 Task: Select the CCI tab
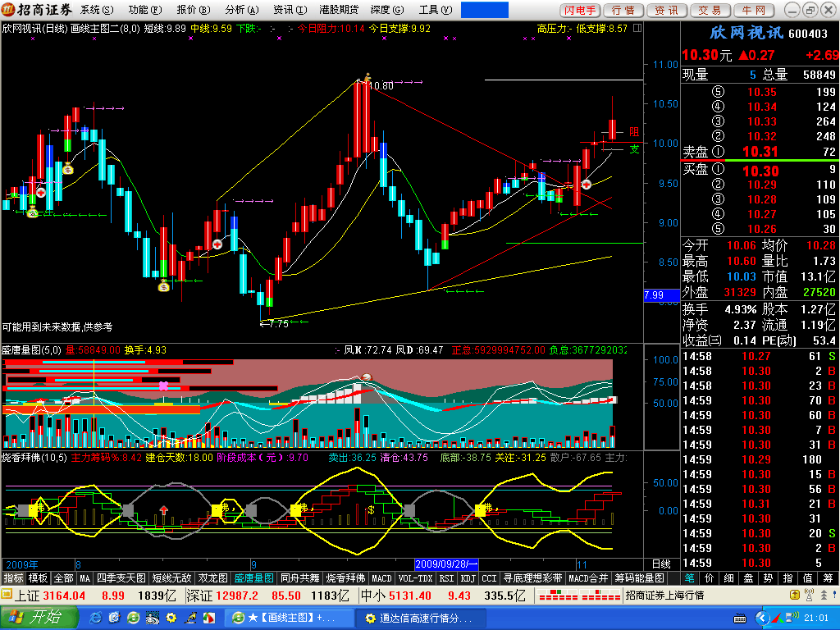(x=489, y=578)
